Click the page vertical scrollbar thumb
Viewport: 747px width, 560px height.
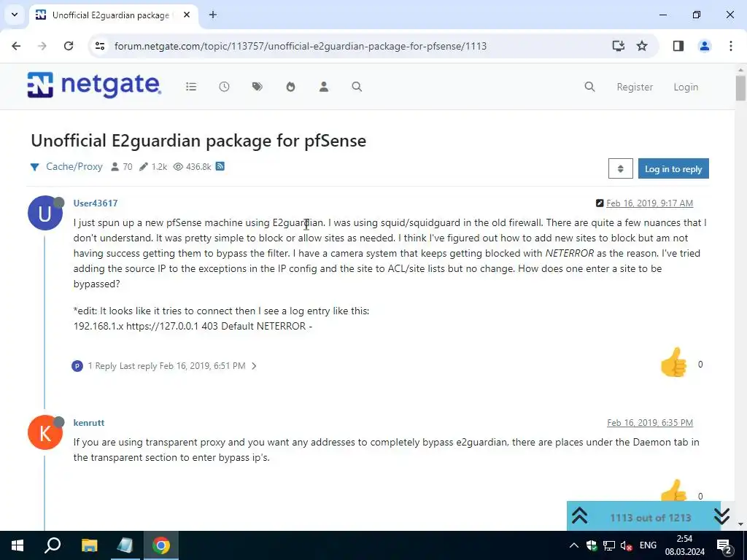click(740, 88)
